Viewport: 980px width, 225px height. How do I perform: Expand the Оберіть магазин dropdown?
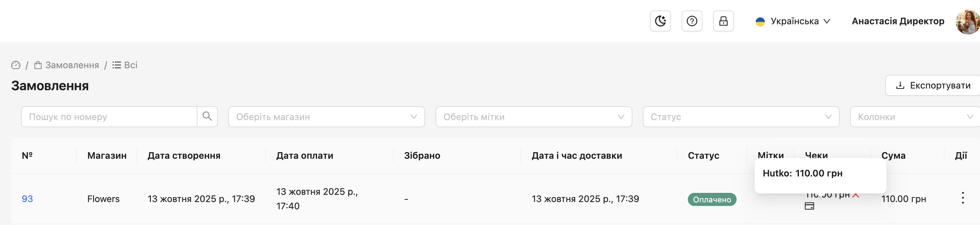click(326, 117)
